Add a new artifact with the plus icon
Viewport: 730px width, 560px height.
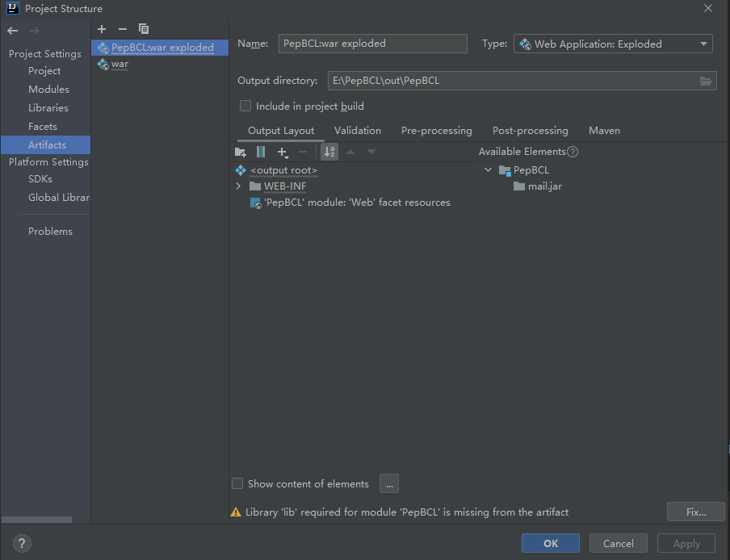coord(102,29)
